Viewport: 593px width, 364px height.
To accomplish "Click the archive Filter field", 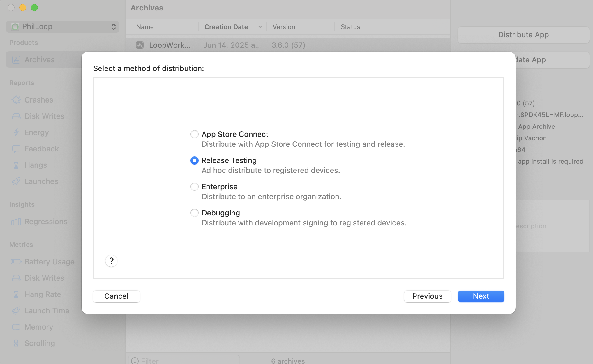I will click(184, 360).
